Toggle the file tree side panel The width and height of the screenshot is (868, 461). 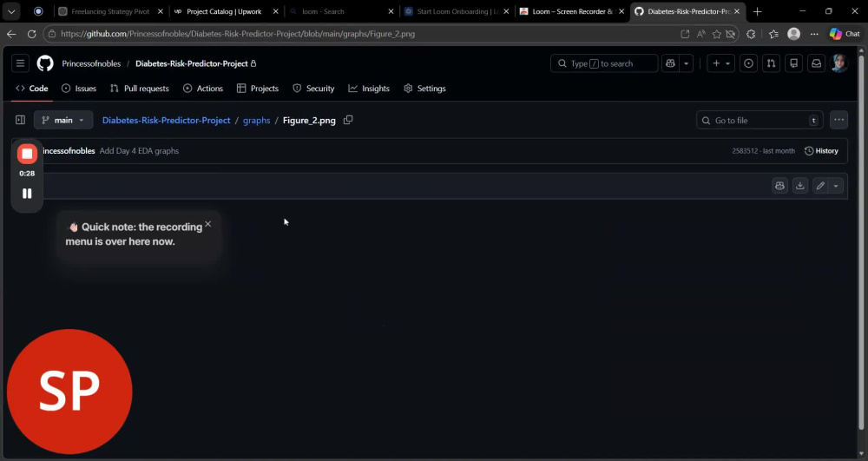21,120
